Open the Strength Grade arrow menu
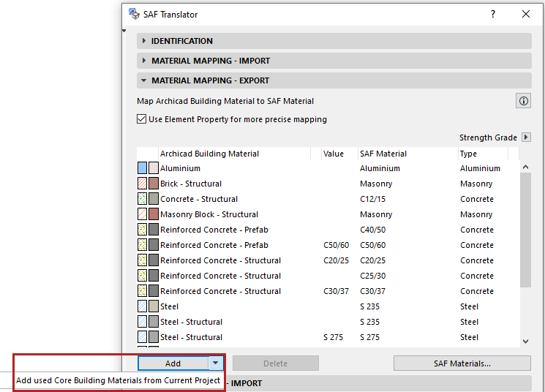Viewport: 545px width, 392px height. (527, 137)
